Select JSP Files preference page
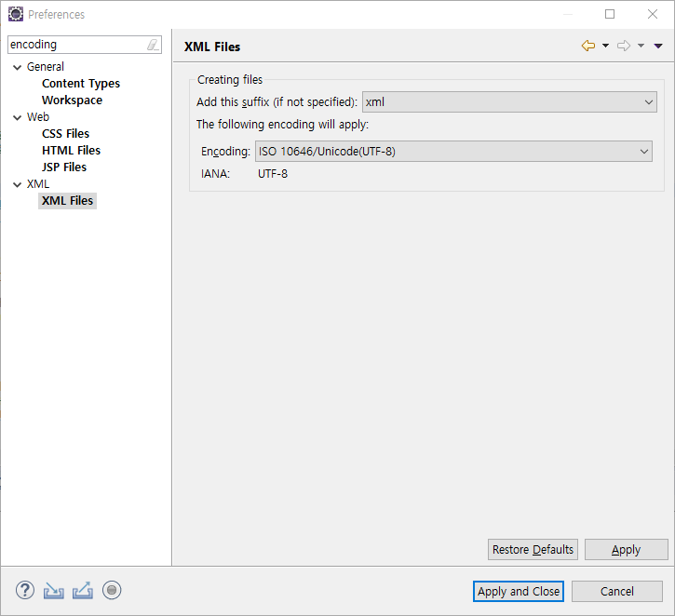The image size is (675, 616). 64,167
